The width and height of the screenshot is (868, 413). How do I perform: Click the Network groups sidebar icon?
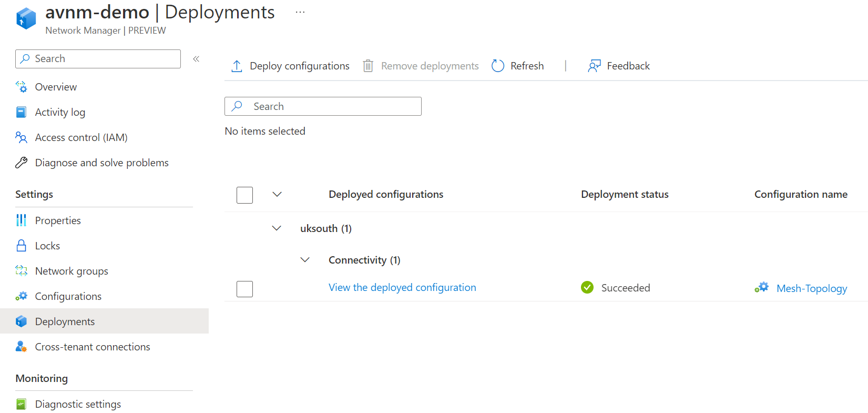22,271
